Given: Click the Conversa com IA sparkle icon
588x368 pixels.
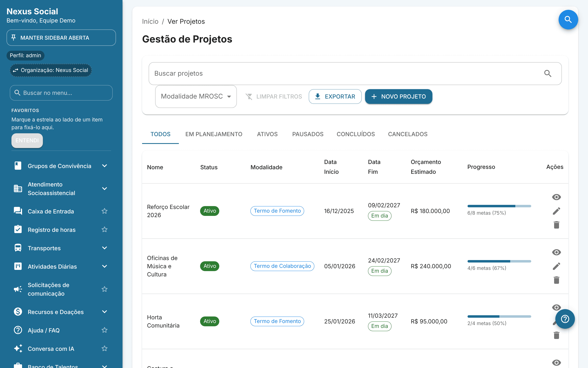Looking at the screenshot, I should pyautogui.click(x=18, y=349).
